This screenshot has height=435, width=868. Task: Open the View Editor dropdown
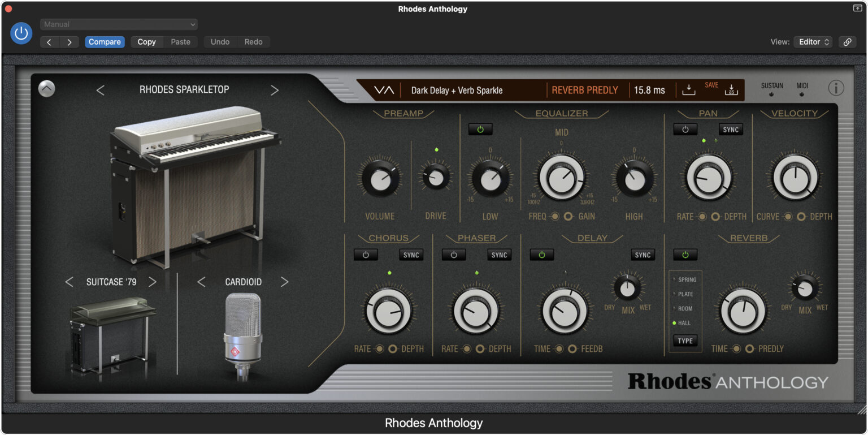pos(813,42)
